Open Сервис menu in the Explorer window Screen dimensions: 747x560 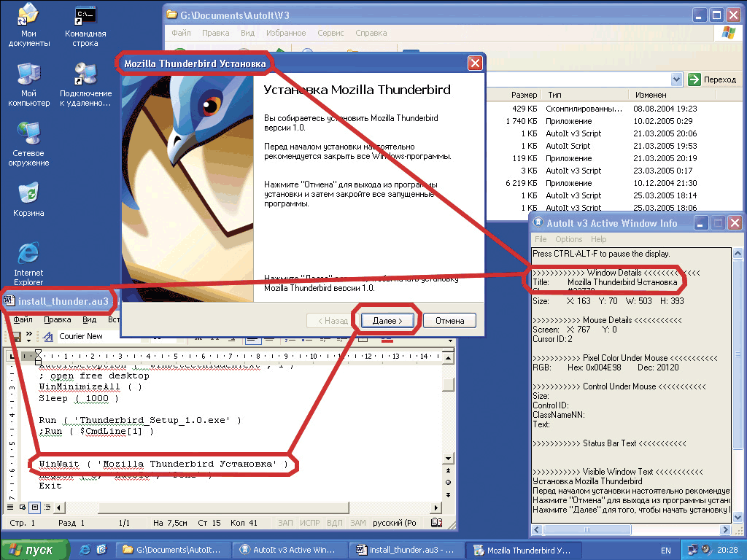[330, 33]
